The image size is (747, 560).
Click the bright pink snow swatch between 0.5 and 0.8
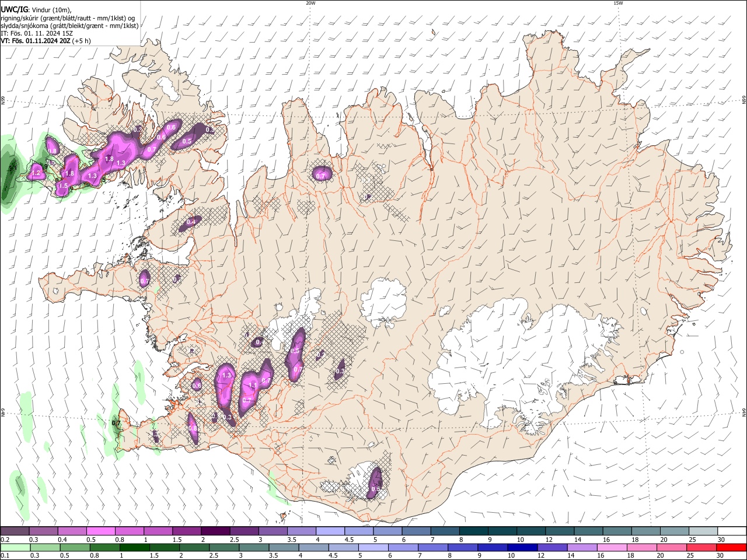click(x=101, y=531)
